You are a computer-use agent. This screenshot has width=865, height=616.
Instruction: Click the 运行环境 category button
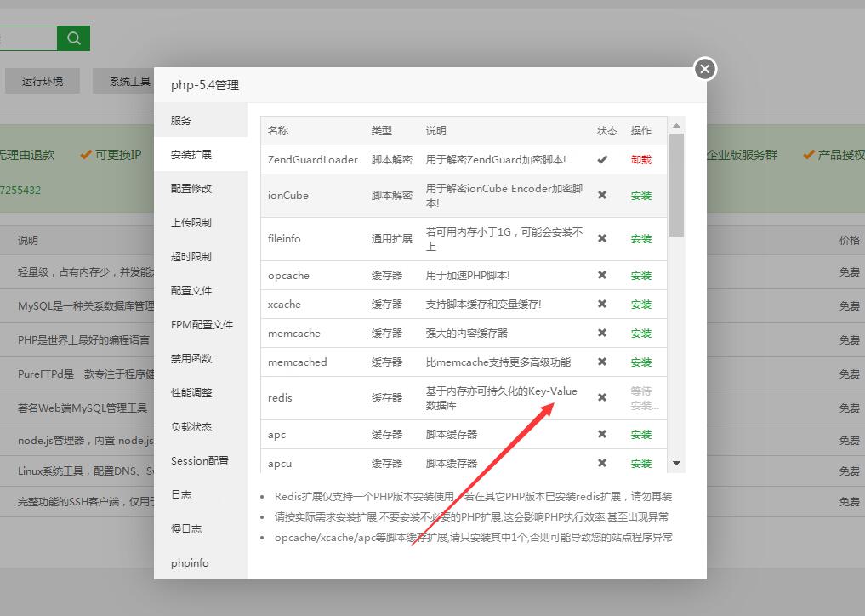click(43, 81)
